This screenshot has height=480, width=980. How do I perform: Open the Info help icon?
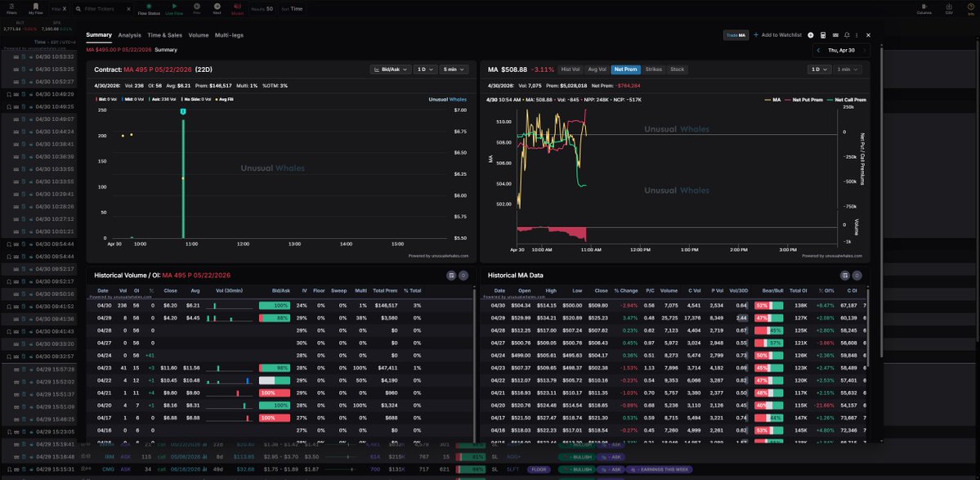click(971, 7)
